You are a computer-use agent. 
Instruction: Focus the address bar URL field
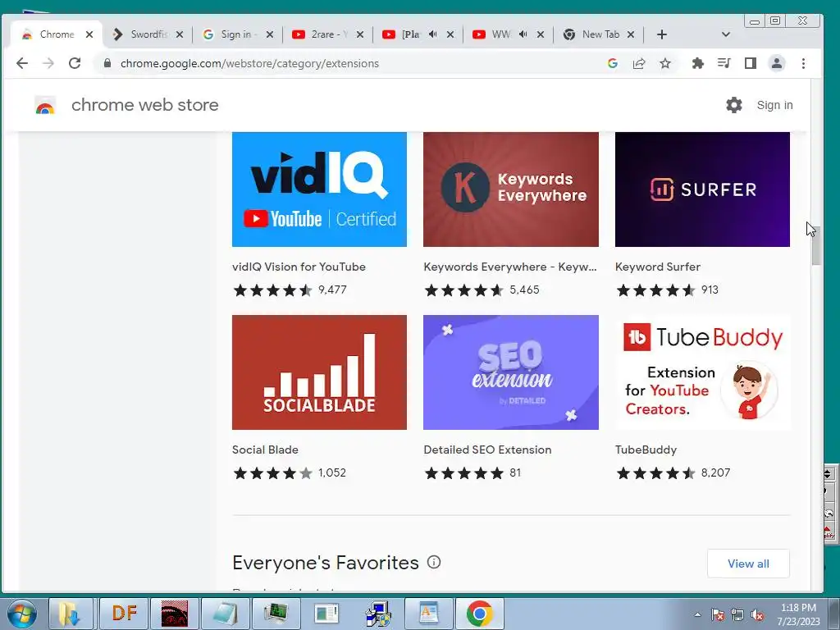(354, 63)
